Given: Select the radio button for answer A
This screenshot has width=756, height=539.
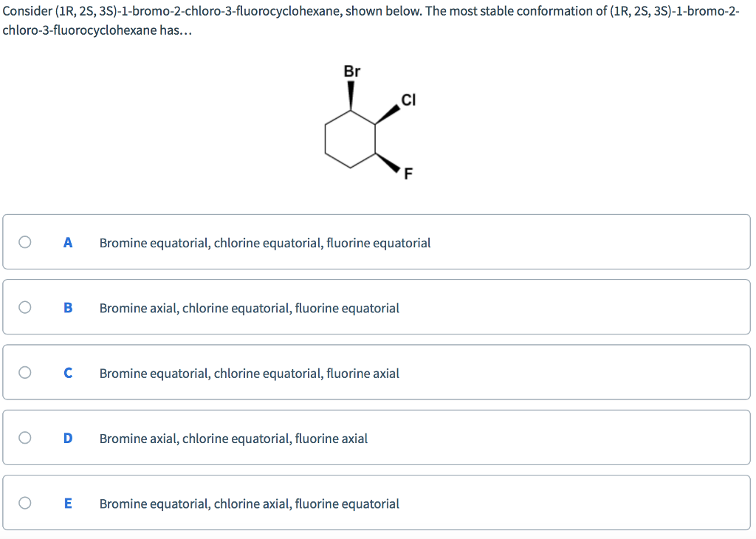Looking at the screenshot, I should click(x=24, y=241).
